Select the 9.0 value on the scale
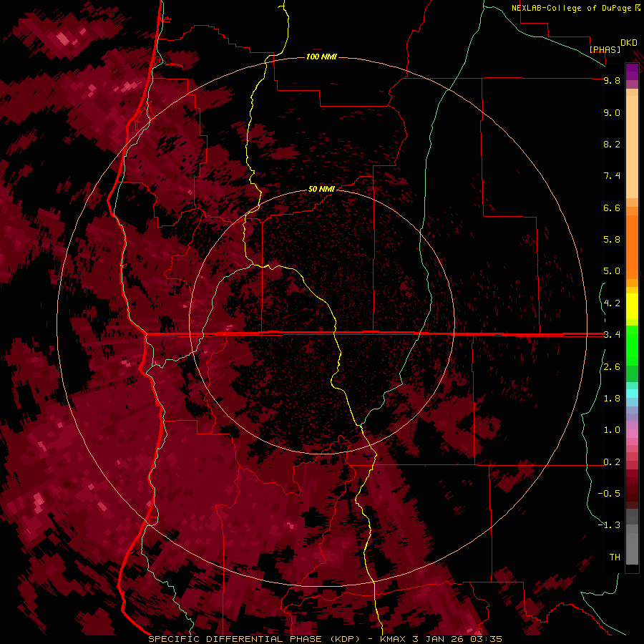The width and height of the screenshot is (644, 644). coord(612,112)
